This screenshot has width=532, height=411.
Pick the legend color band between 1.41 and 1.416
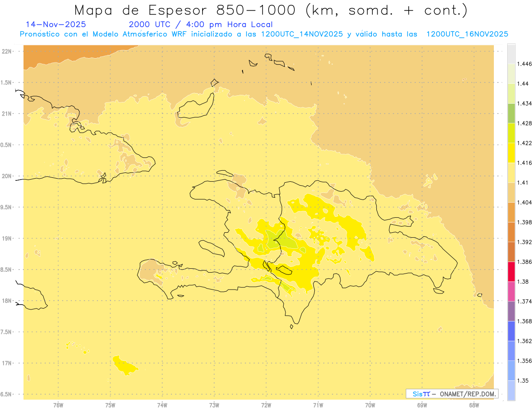(511, 172)
